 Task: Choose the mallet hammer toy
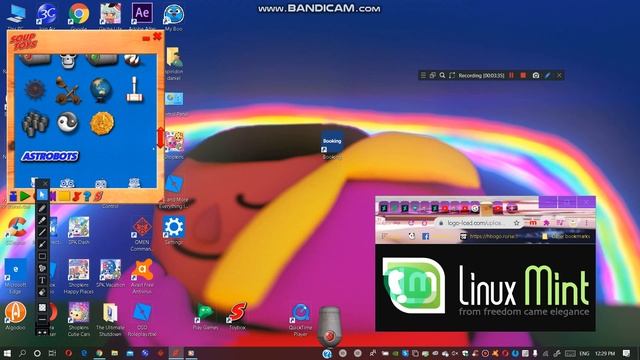point(134,89)
